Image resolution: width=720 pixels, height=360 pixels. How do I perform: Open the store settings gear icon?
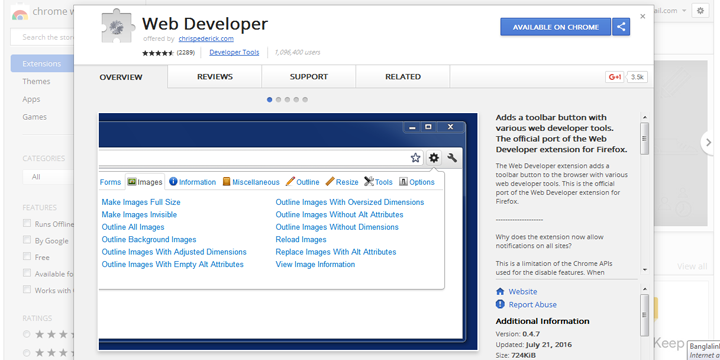tap(700, 11)
